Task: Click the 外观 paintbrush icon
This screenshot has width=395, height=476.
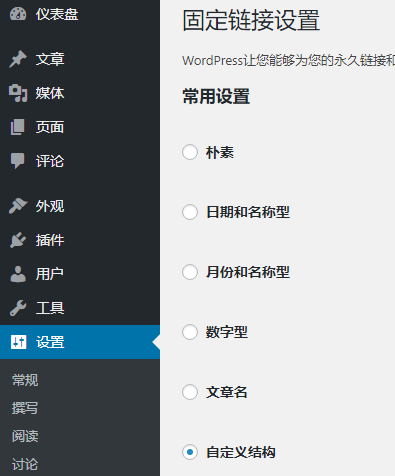Action: click(x=18, y=206)
